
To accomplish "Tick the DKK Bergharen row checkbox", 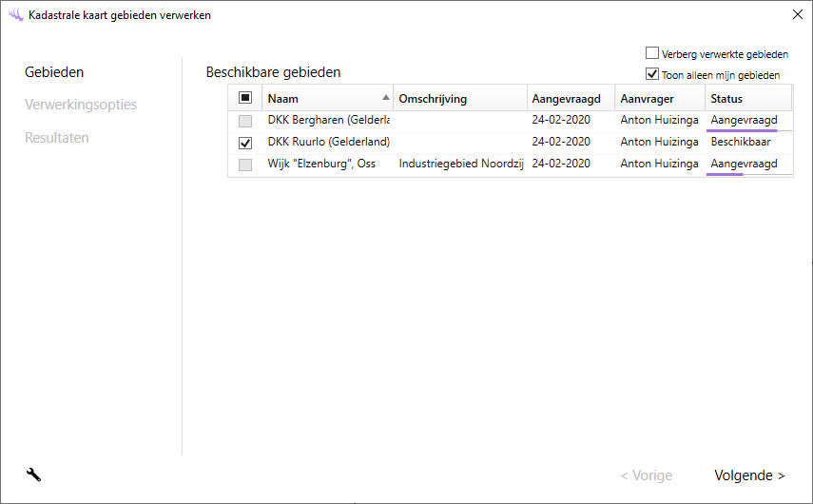I will point(245,121).
